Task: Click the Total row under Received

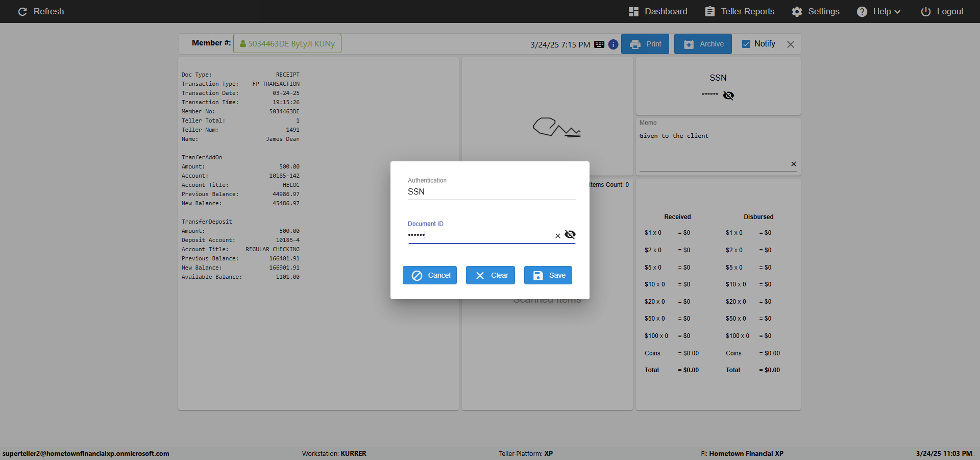Action: tap(672, 370)
